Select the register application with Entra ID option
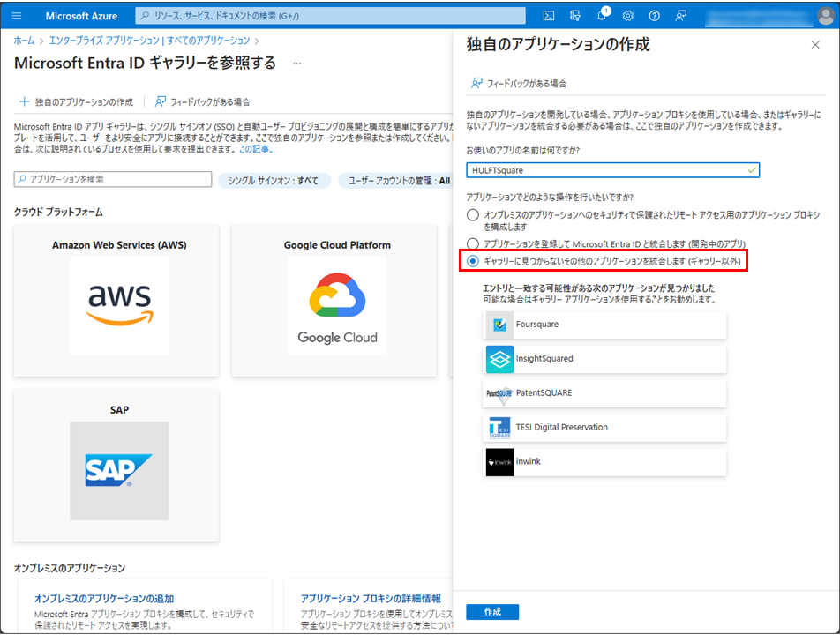 click(x=474, y=243)
